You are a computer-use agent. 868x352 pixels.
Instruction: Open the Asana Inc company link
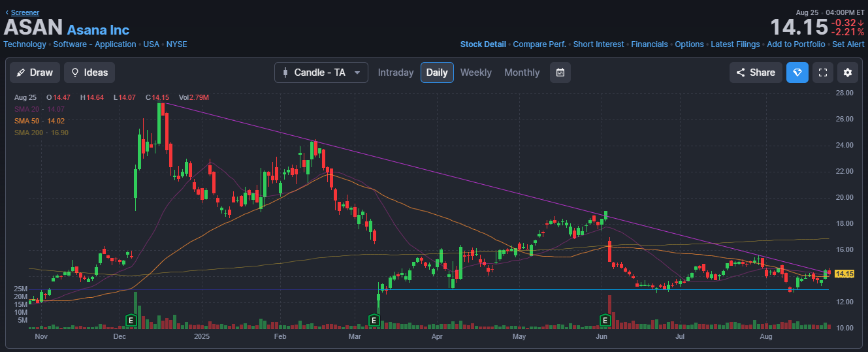(x=98, y=30)
